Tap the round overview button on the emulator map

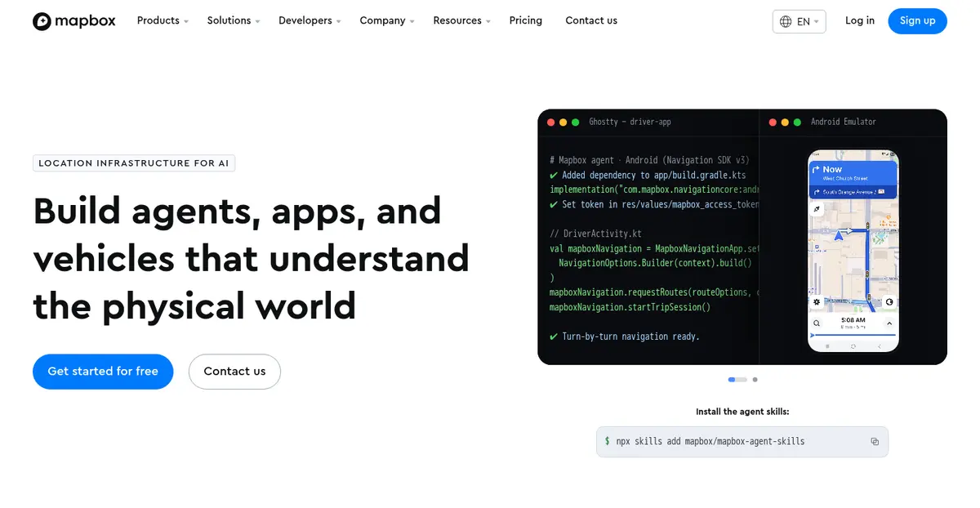(889, 302)
